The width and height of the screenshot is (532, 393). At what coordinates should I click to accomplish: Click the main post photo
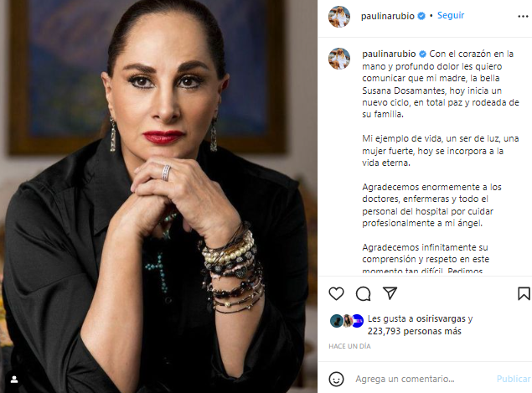click(x=158, y=196)
